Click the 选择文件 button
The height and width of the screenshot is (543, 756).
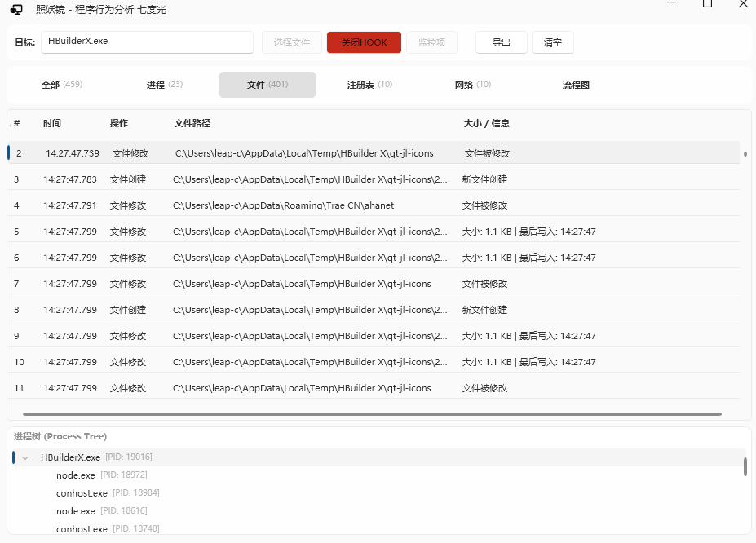pos(292,42)
